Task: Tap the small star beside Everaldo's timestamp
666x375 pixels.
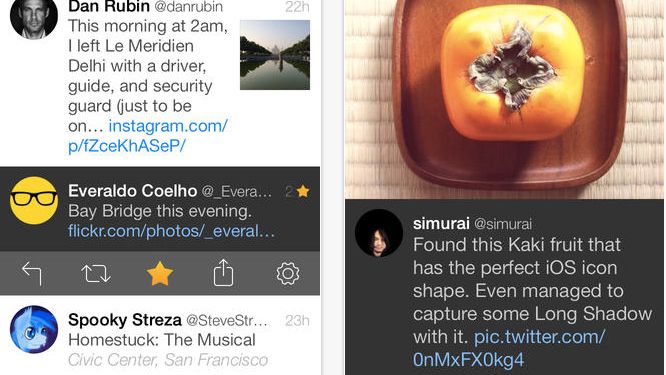Action: pos(303,192)
